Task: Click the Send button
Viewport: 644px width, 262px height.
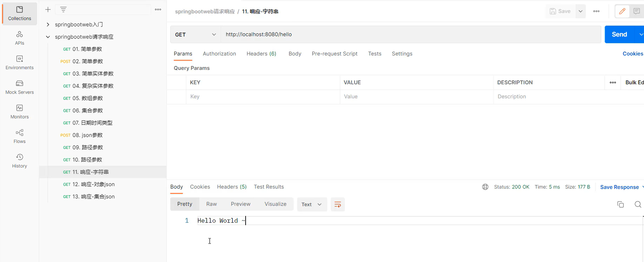Action: point(619,34)
